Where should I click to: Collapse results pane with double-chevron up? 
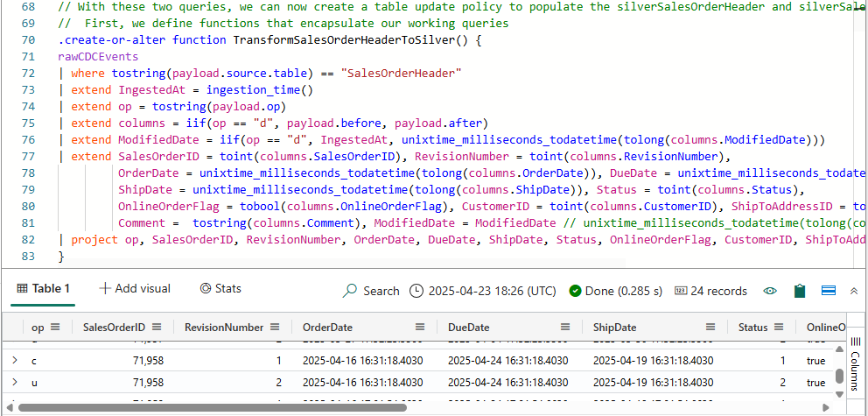pos(854,291)
